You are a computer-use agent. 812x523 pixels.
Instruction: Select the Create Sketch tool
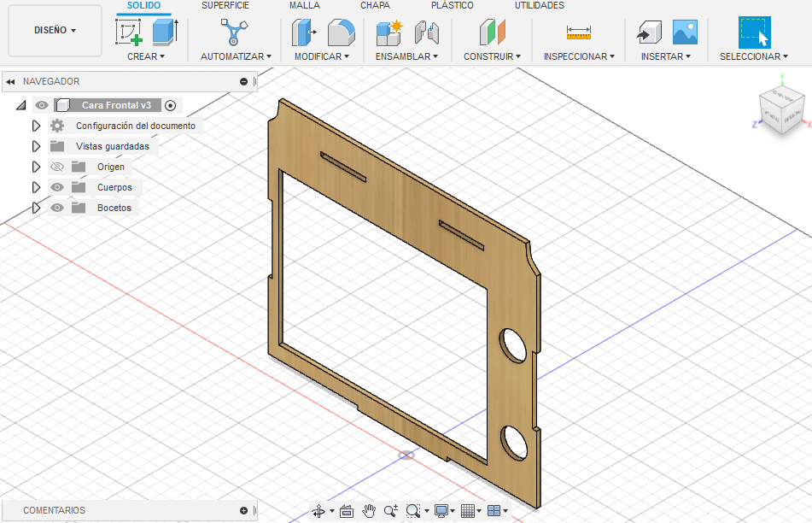[128, 32]
